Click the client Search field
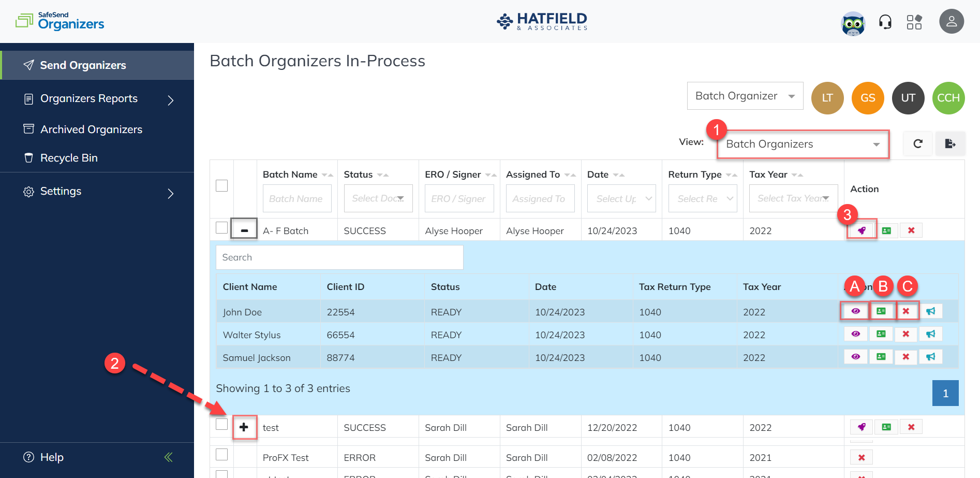 click(339, 257)
